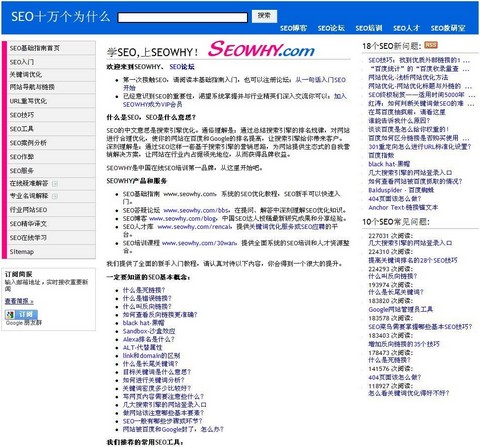Click the Google 订阅 subscribe button

tap(21, 314)
